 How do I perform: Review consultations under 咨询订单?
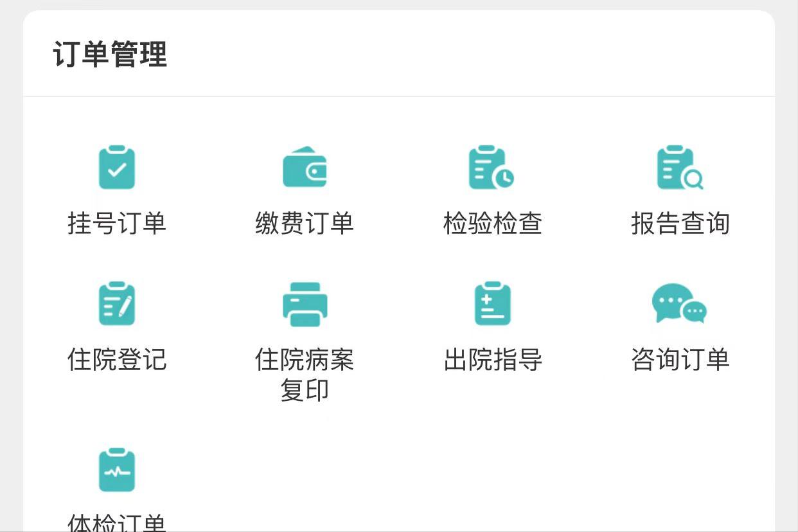click(x=680, y=360)
